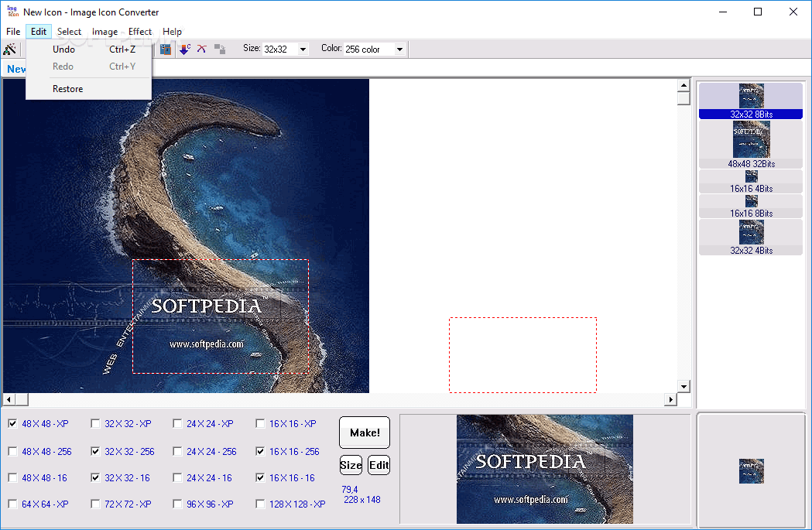Select the 32x32 4Bits icon thumbnail

tap(751, 238)
